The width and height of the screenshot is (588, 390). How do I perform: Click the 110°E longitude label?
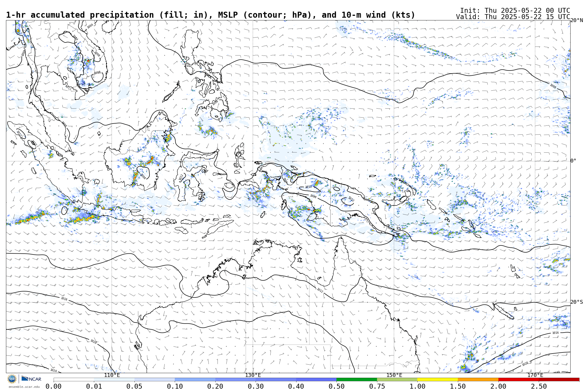coord(112,375)
